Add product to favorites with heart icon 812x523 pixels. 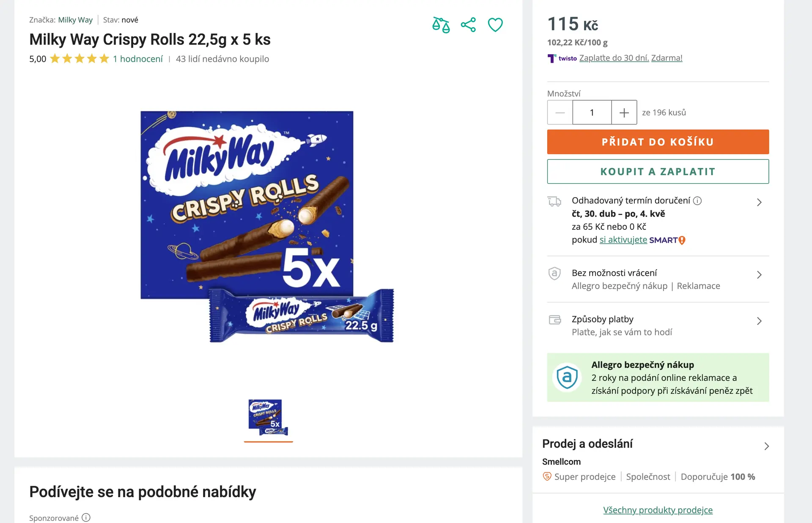(x=495, y=25)
